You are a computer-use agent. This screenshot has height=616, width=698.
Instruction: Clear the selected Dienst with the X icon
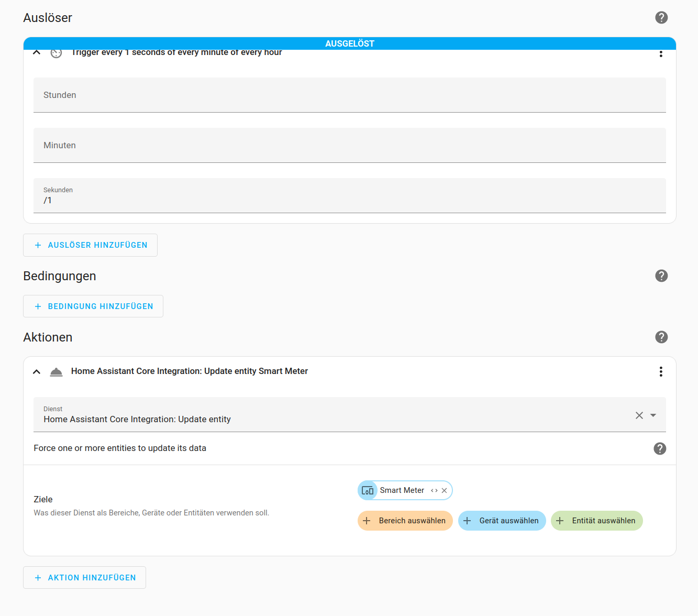tap(639, 415)
